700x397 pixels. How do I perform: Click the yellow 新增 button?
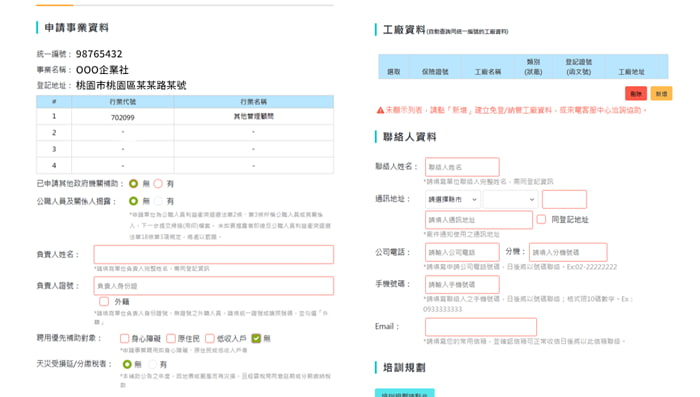click(661, 93)
